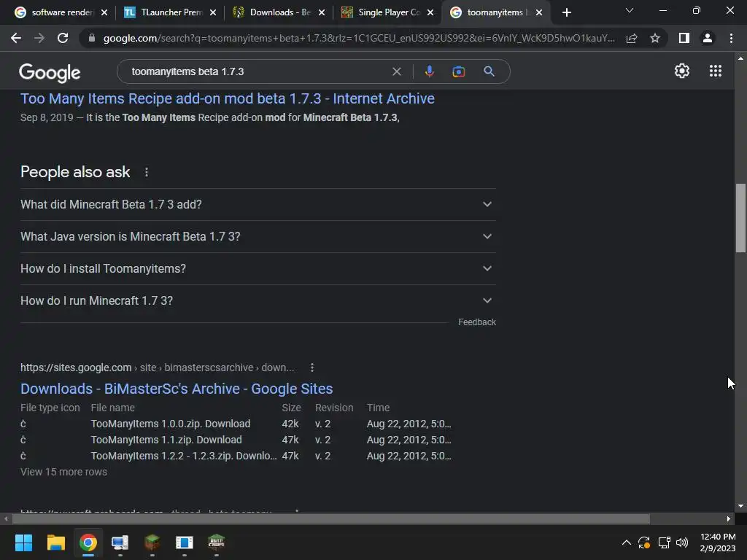
Task: Share this page with the share icon
Action: (632, 38)
